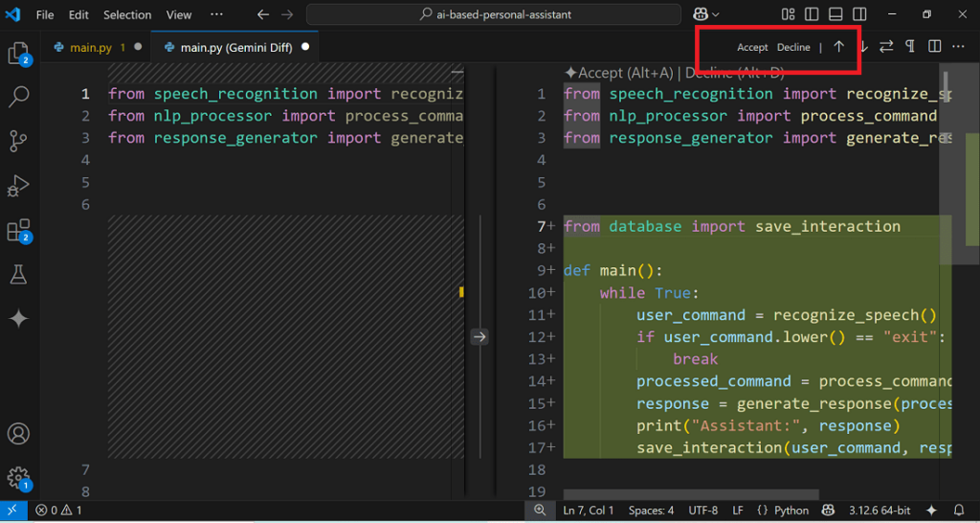
Task: Open the Gemini sparkle view in activity bar
Action: [18, 318]
